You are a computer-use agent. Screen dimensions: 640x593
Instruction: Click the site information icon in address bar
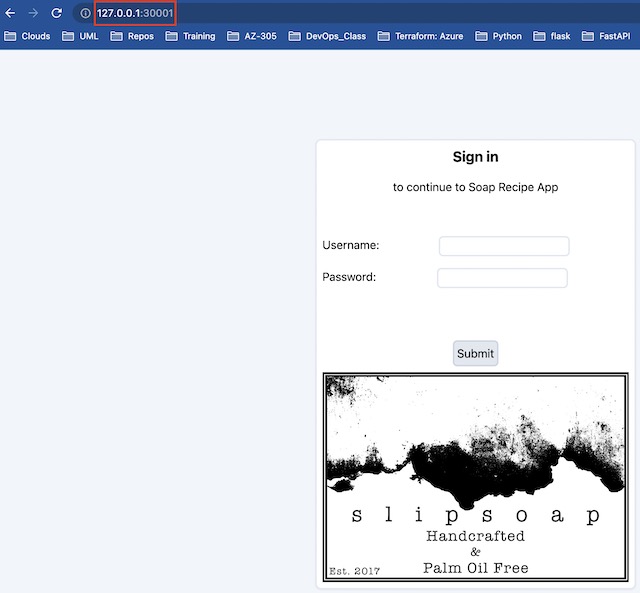tap(85, 13)
